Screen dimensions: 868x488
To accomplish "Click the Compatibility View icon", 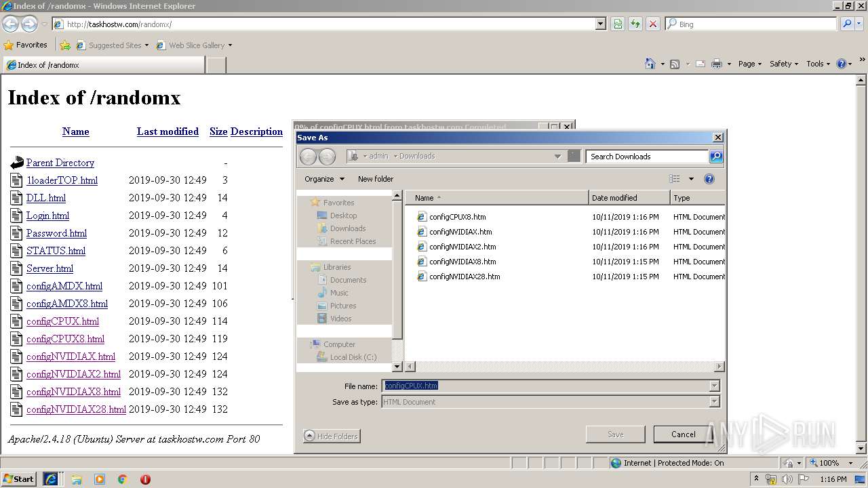I will [x=618, y=24].
